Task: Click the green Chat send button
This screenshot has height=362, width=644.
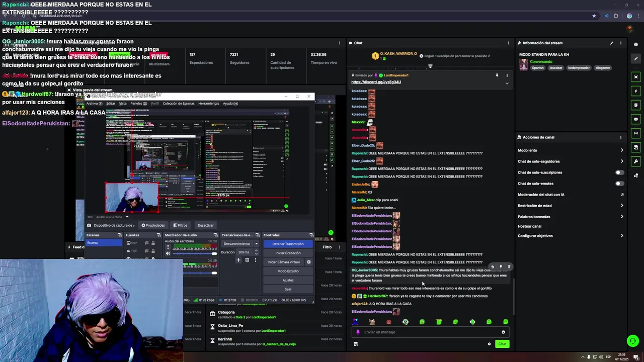Action: [x=502, y=344]
